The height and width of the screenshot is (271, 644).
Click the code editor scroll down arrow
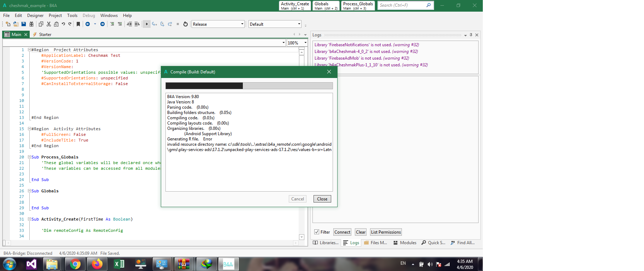[x=301, y=237]
